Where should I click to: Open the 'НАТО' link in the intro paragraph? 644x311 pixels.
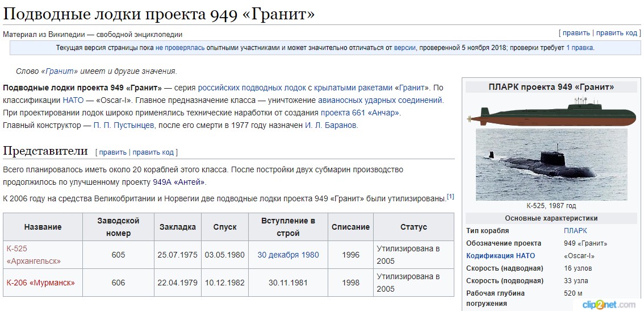(73, 100)
